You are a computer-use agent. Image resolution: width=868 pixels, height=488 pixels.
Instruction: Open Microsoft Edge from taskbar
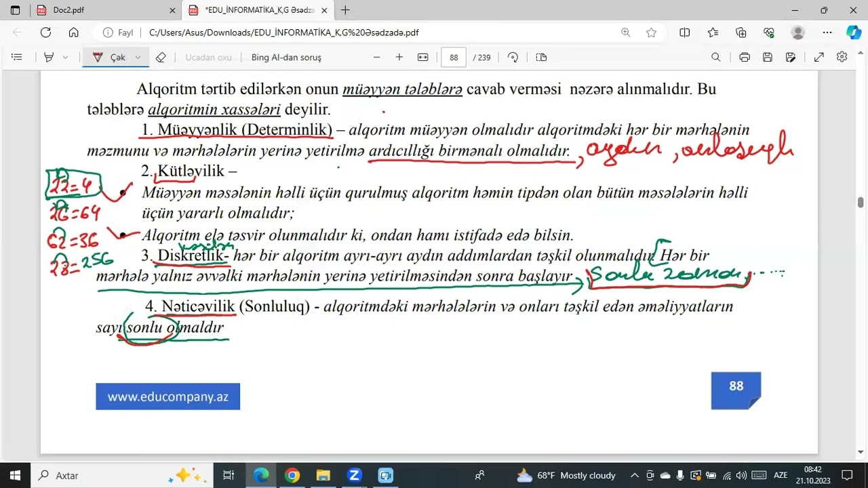(261, 476)
